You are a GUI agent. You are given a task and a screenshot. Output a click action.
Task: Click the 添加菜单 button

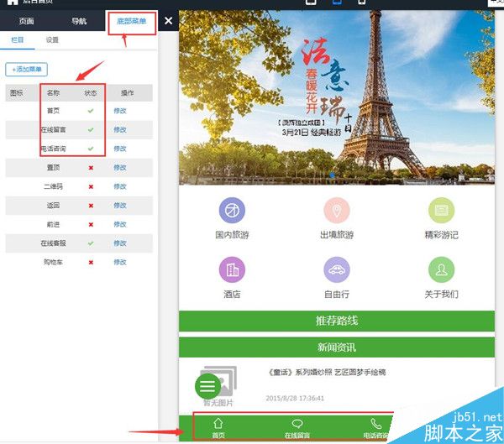tap(27, 69)
